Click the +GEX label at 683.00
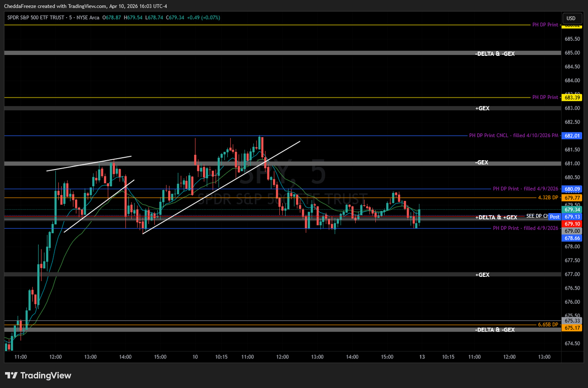The width and height of the screenshot is (588, 388). click(x=482, y=108)
